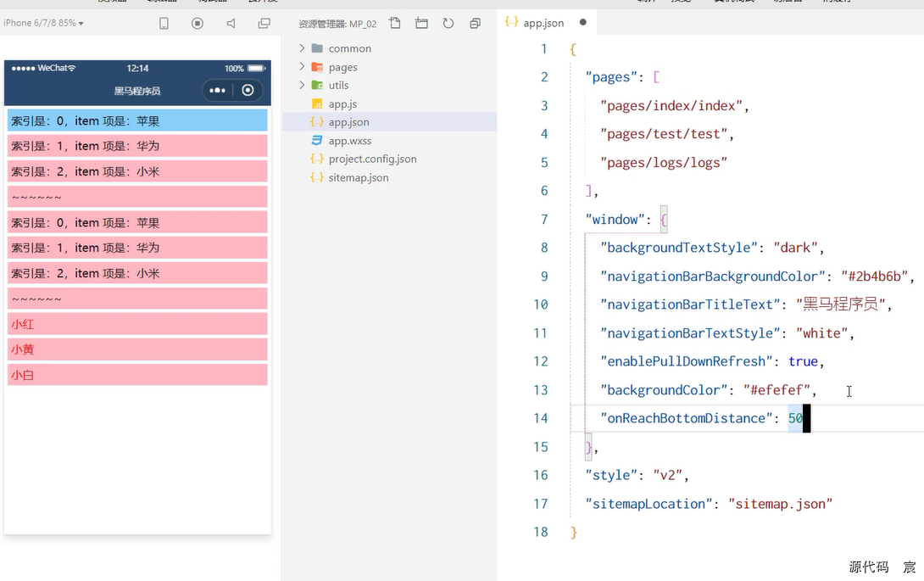The width and height of the screenshot is (924, 581).
Task: Open the iPhone 6/7/8 85% device dropdown
Action: pyautogui.click(x=43, y=23)
